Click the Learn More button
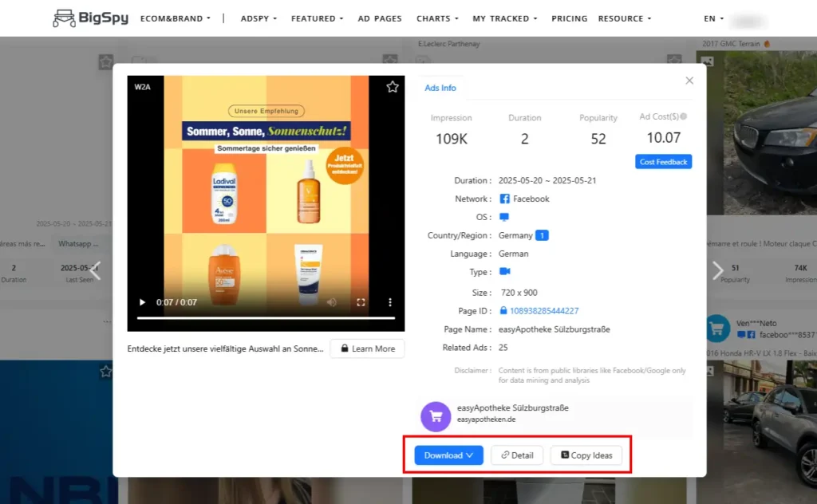Image resolution: width=817 pixels, height=504 pixels. click(x=367, y=348)
